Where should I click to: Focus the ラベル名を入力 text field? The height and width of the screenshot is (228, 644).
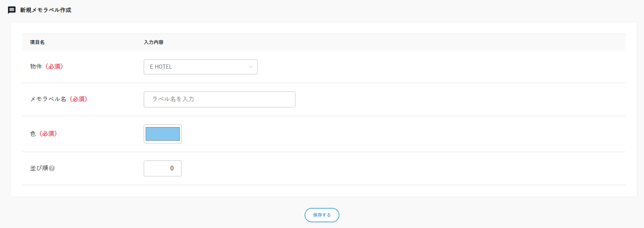click(219, 99)
